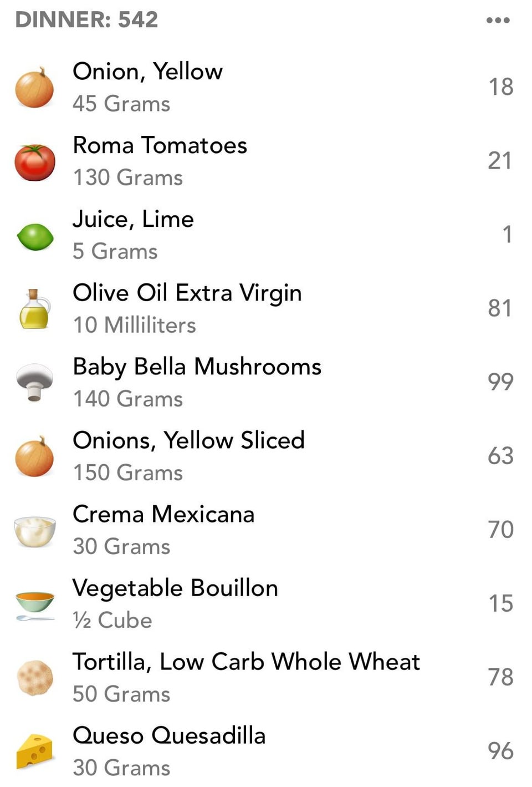Select the 81 calorie value for olive oil
The height and width of the screenshot is (787, 532).
click(x=499, y=308)
